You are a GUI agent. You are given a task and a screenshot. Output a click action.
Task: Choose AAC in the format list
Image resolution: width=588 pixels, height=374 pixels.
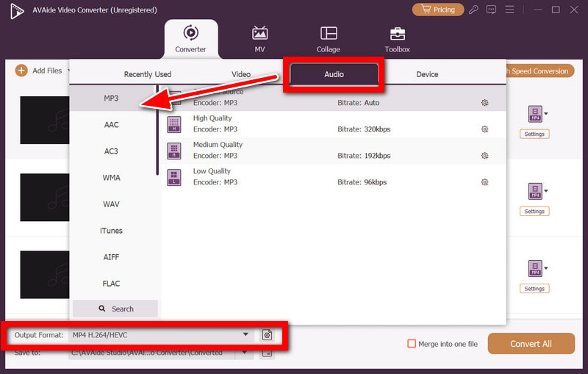pyautogui.click(x=112, y=124)
